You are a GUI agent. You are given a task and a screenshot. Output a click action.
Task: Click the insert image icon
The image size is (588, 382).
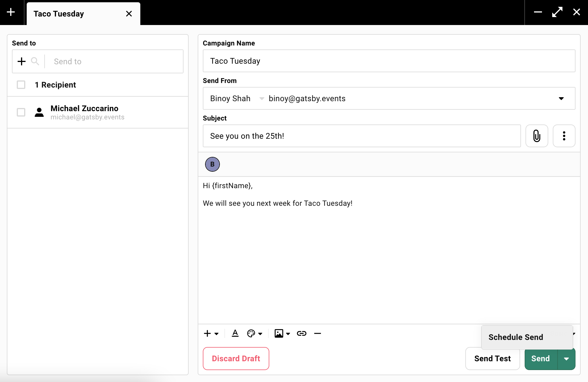pos(279,333)
